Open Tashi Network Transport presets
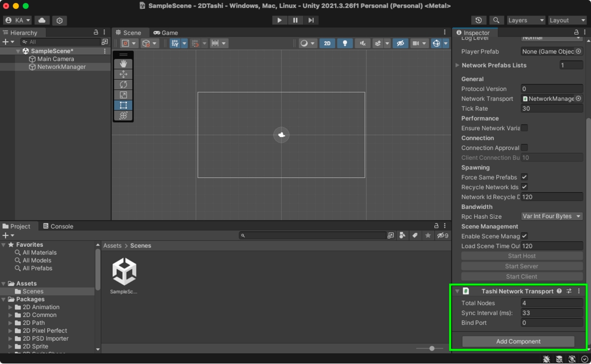Image resolution: width=591 pixels, height=364 pixels. 569,291
